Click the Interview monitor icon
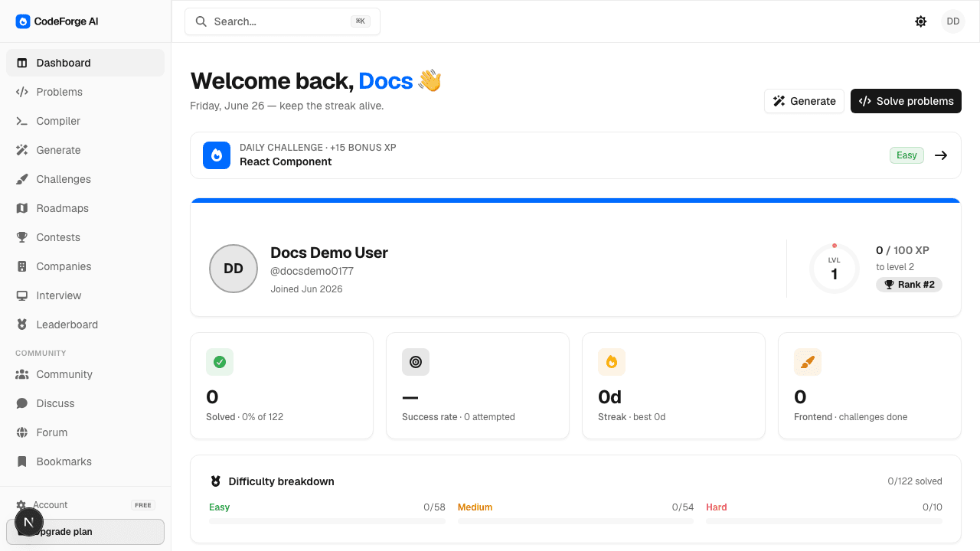This screenshot has width=980, height=551. tap(22, 295)
